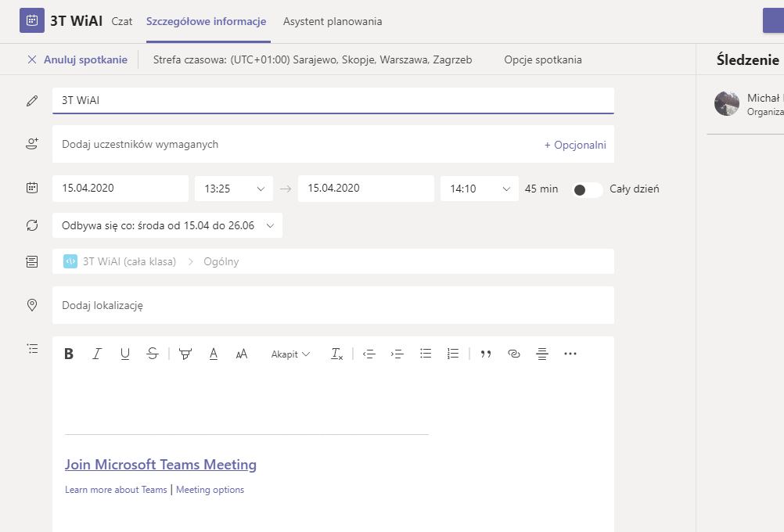Open text highlight color tool
The height and width of the screenshot is (532, 784).
185,354
